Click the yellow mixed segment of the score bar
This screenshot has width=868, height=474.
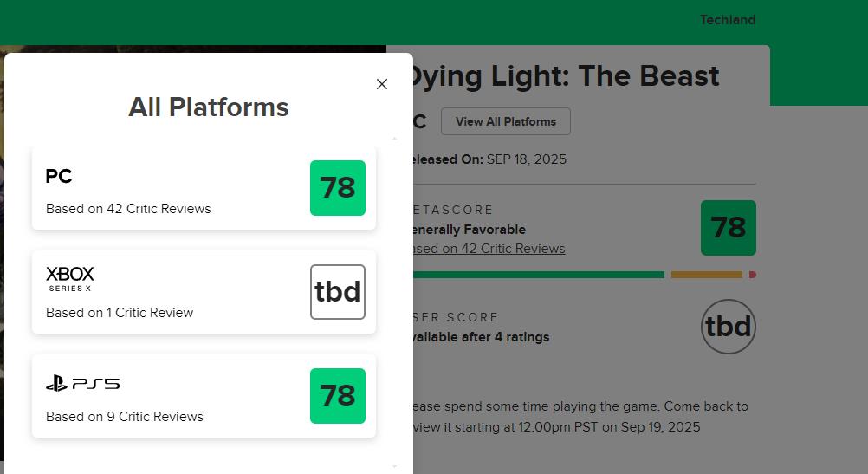706,275
